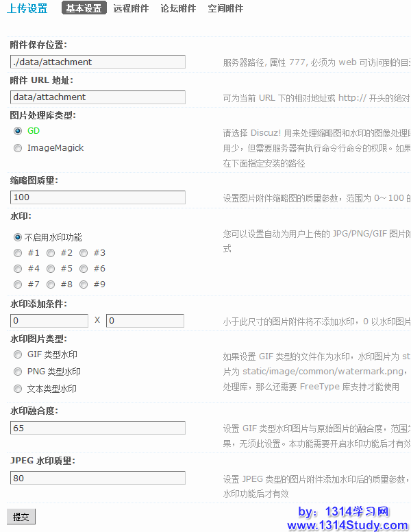Image resolution: width=411 pixels, height=532 pixels.
Task: Choose GIF 类型水印 option
Action: tap(18, 354)
